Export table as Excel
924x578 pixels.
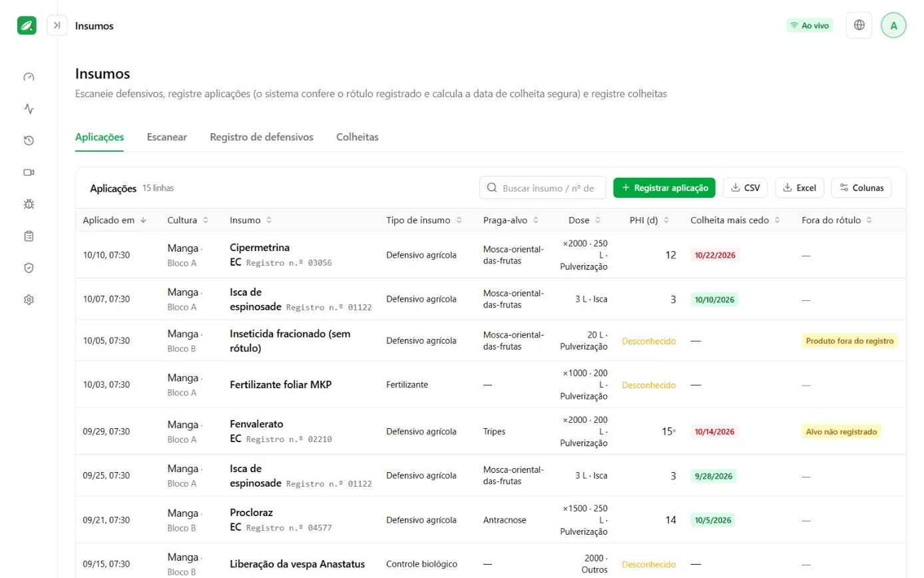tap(800, 188)
